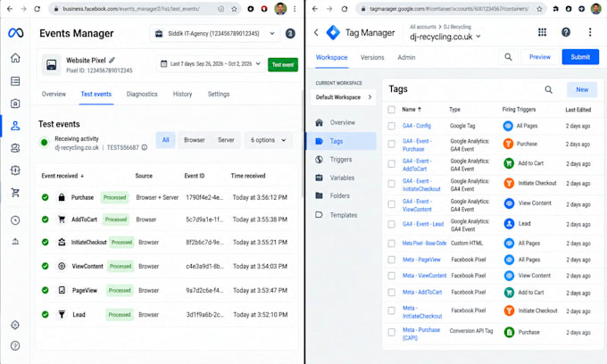The width and height of the screenshot is (607, 364).
Task: Click the Add to Cart trigger icon for Meta - AddToCart
Action: click(x=509, y=293)
